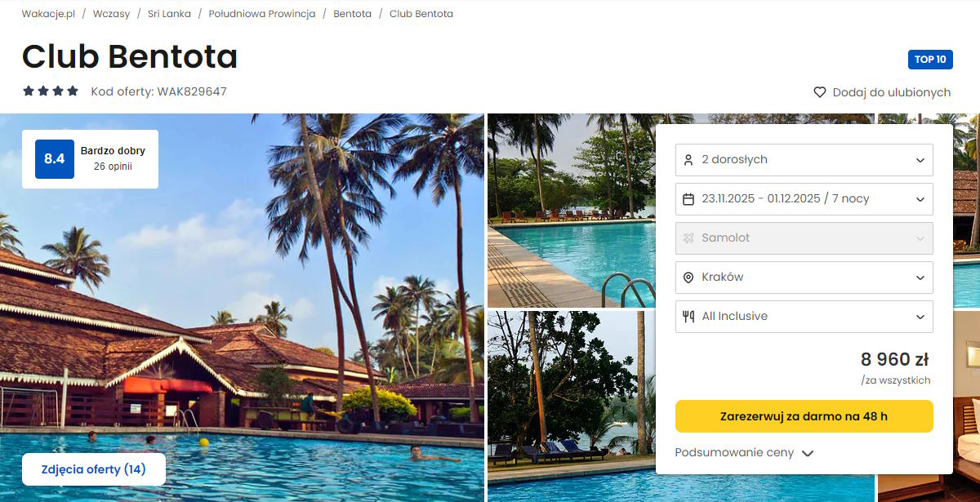980x502 pixels.
Task: Open the 2 dorosłych guests dropdown
Action: pos(804,159)
